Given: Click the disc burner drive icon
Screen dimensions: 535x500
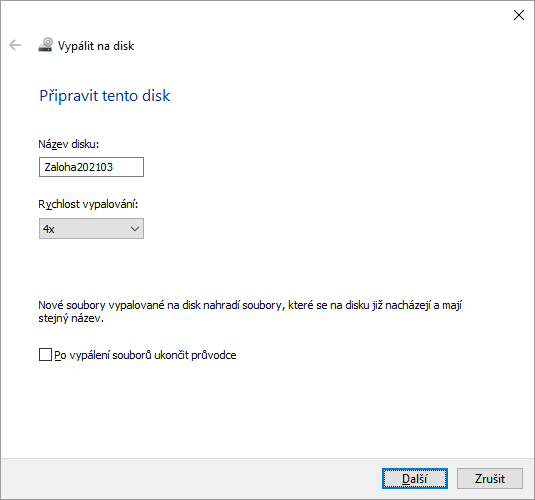Looking at the screenshot, I should pyautogui.click(x=45, y=45).
